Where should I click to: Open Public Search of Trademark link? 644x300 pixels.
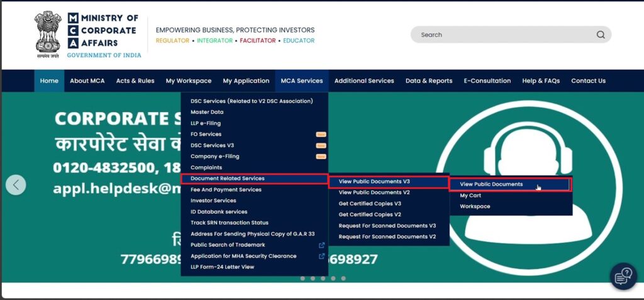(x=228, y=245)
